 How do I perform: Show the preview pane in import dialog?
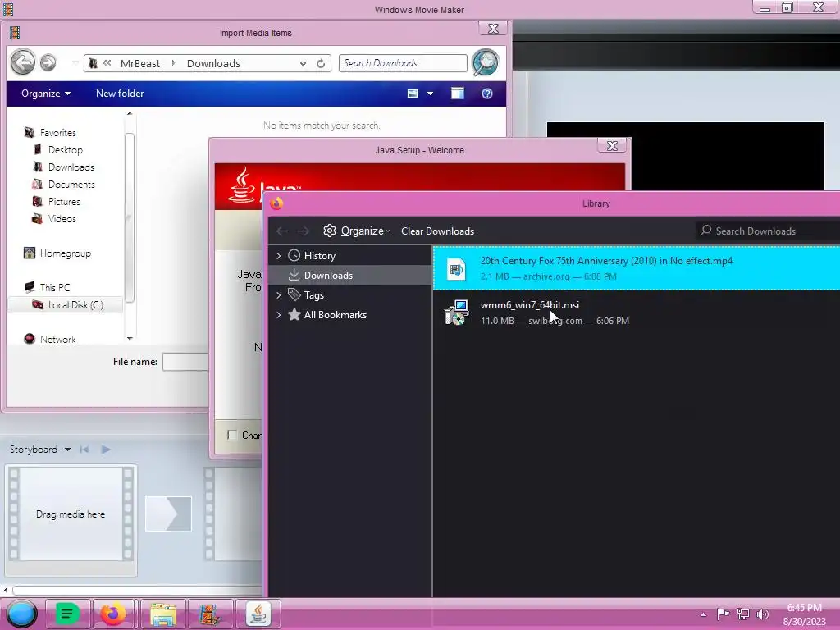point(458,94)
